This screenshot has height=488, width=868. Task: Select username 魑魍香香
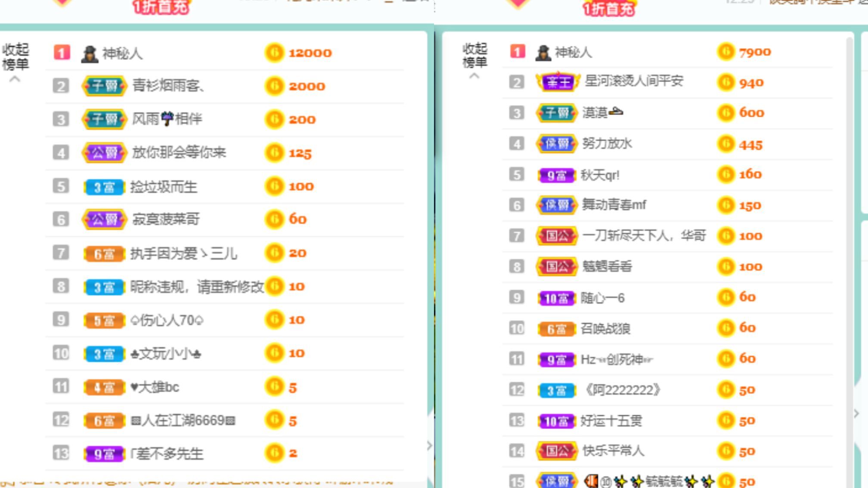click(607, 267)
